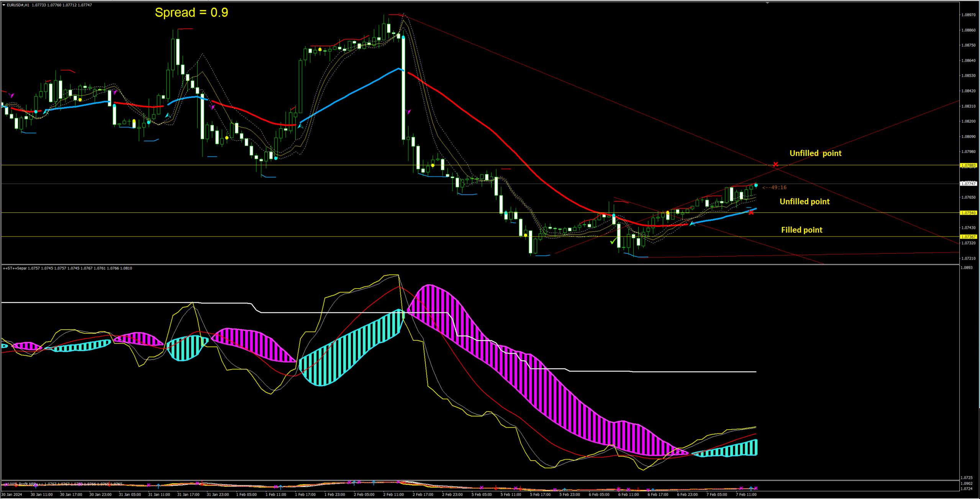
Task: Click the green checkmark icon near the chart low
Action: pos(613,241)
